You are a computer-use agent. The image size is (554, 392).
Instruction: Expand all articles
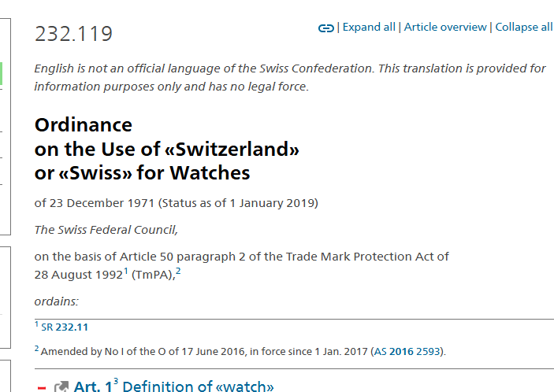(x=369, y=28)
